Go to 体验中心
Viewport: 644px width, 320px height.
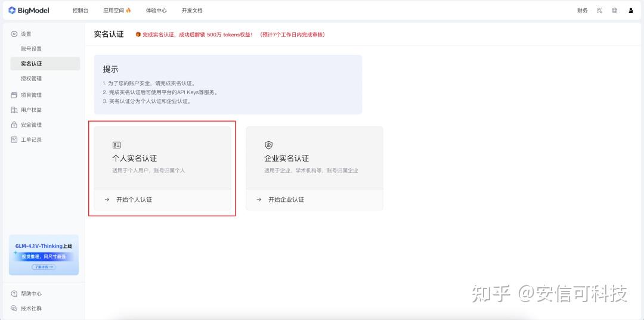pos(156,11)
